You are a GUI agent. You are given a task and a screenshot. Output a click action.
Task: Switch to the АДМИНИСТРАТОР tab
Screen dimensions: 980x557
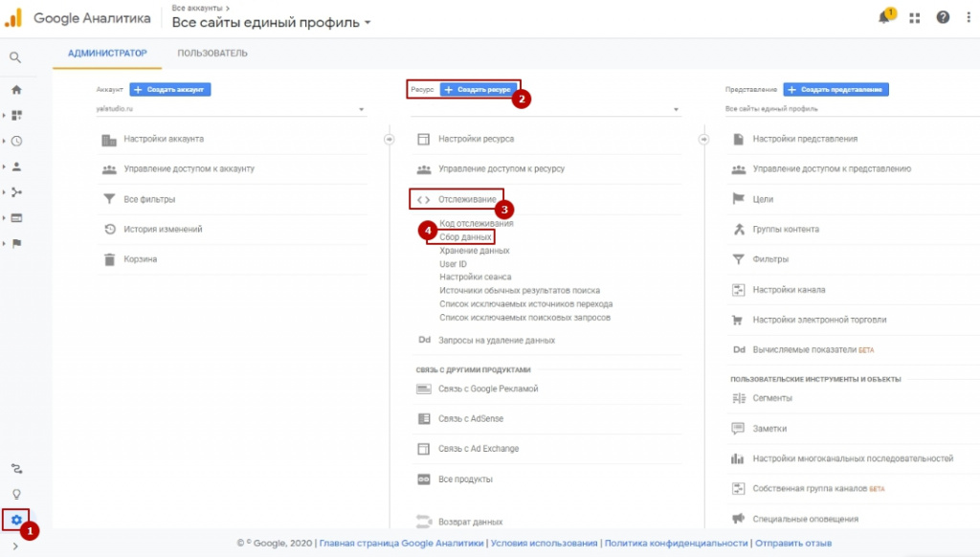[107, 54]
